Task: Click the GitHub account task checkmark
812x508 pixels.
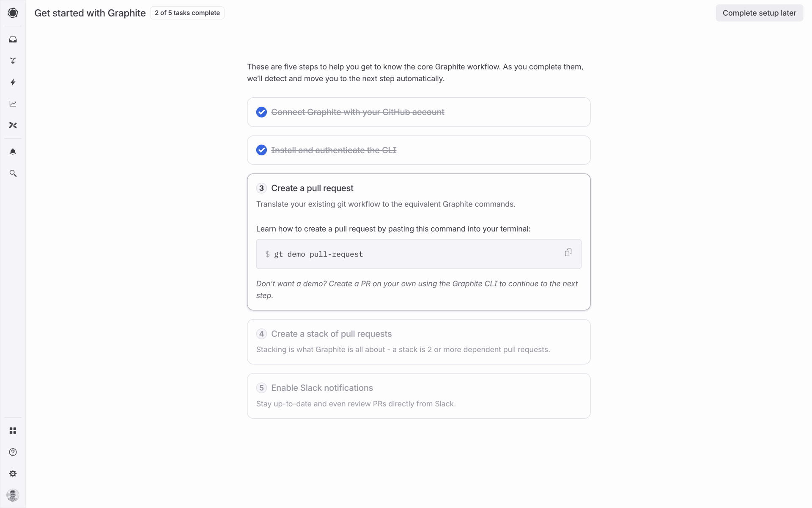Action: (x=261, y=112)
